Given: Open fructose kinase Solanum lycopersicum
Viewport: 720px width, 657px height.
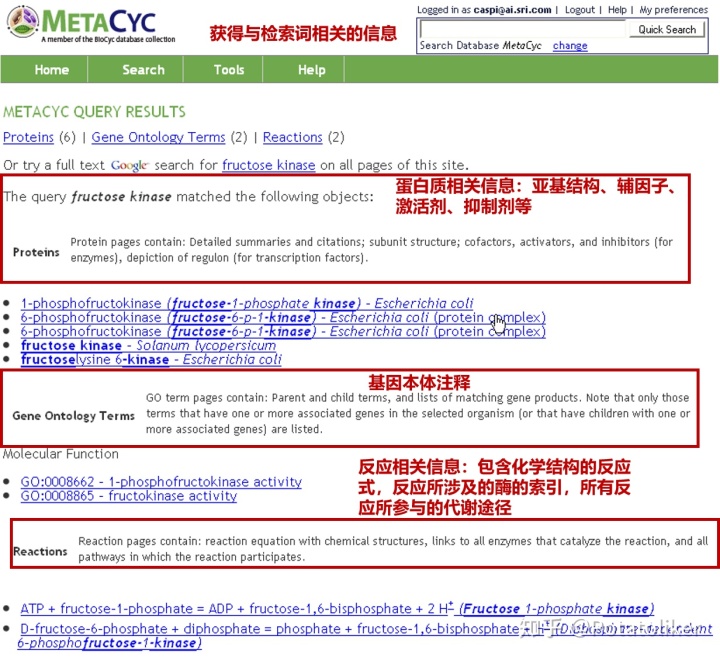Looking at the screenshot, I should [148, 345].
